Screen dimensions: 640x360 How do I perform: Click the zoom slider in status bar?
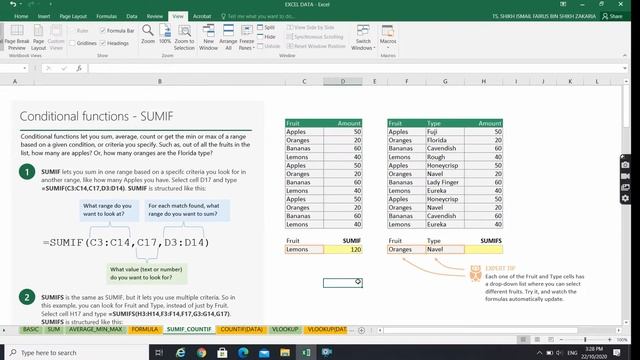[x=585, y=340]
